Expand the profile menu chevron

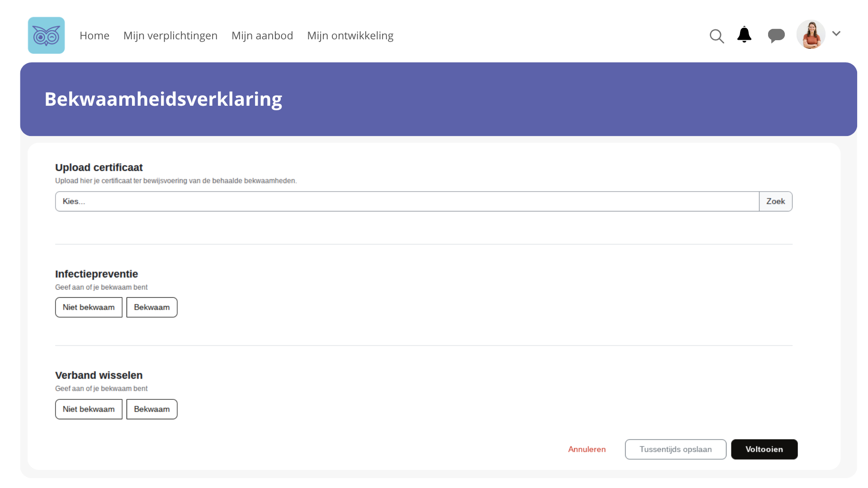click(836, 33)
